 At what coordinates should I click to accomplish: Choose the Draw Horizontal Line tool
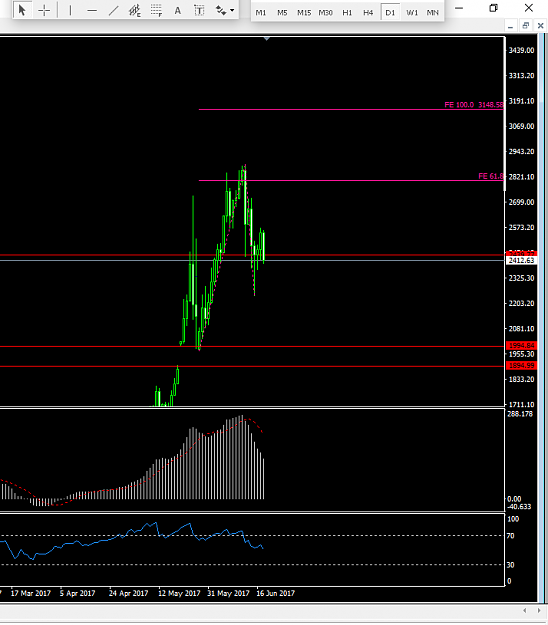coord(92,10)
